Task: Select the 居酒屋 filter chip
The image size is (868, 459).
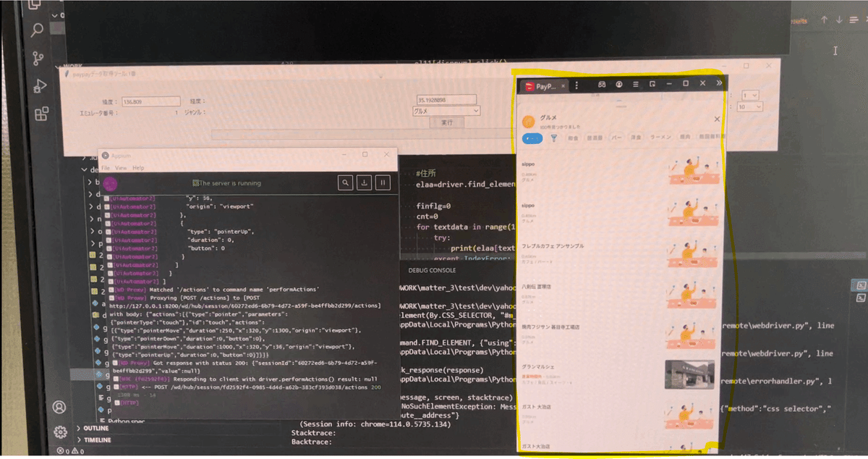Action: tap(595, 137)
